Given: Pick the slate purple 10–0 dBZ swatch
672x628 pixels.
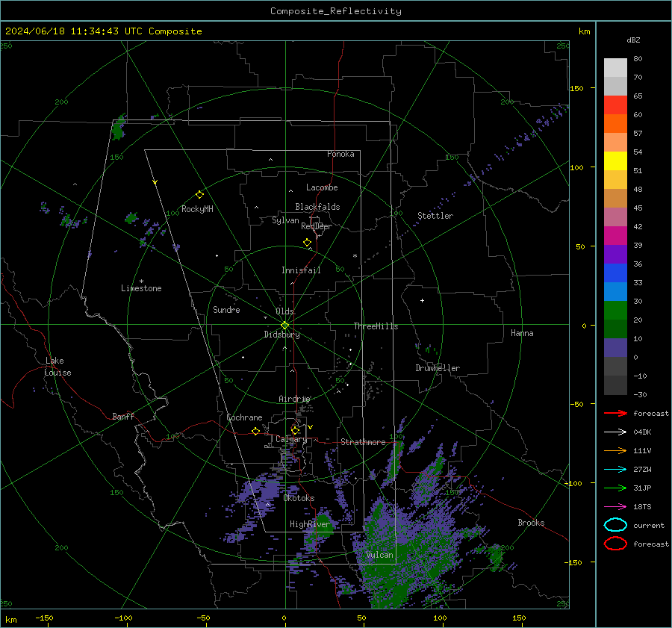Looking at the screenshot, I should click(x=615, y=347).
